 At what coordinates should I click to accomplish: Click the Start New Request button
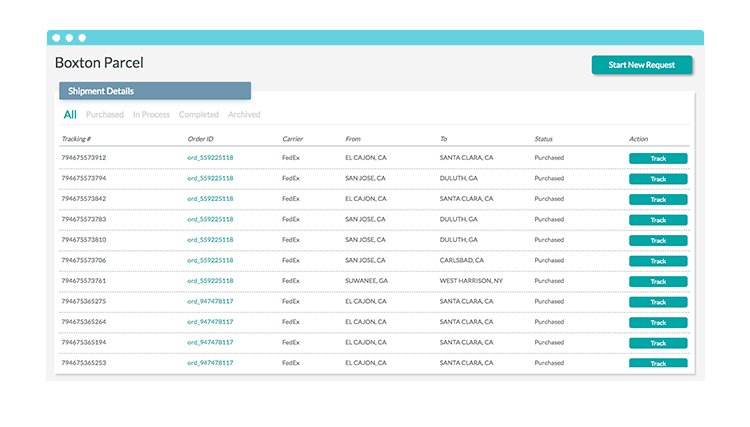pos(641,65)
